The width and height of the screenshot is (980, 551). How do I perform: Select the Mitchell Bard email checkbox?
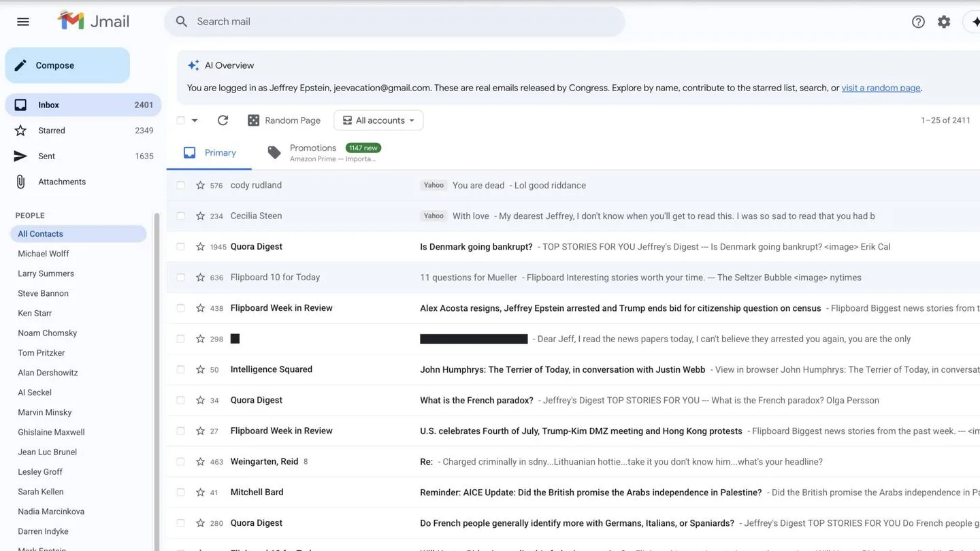tap(180, 492)
